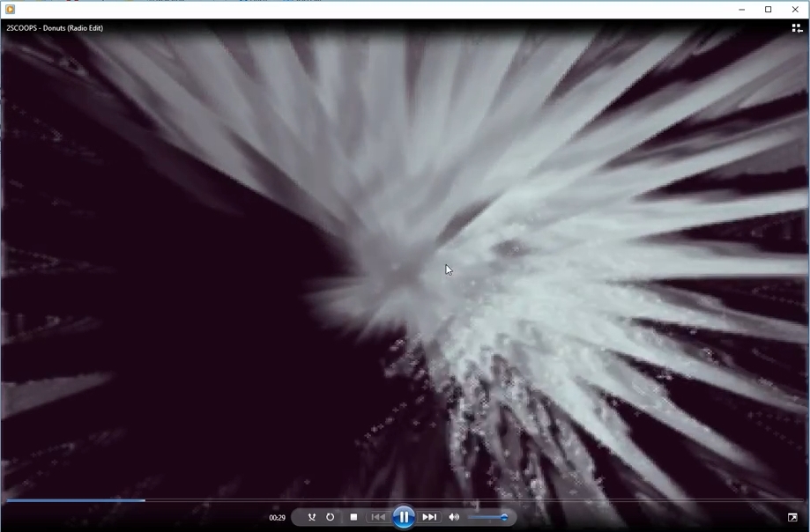This screenshot has width=810, height=532.
Task: Skip to the next track
Action: pos(428,517)
